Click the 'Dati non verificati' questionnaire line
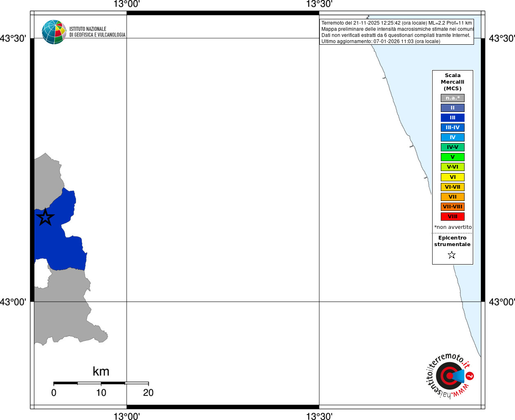515x420 pixels. (x=396, y=35)
